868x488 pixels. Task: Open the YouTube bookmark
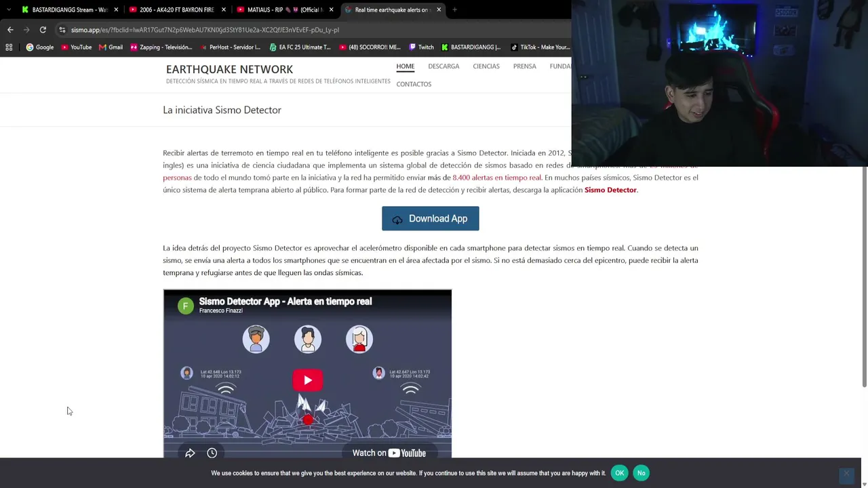[76, 47]
